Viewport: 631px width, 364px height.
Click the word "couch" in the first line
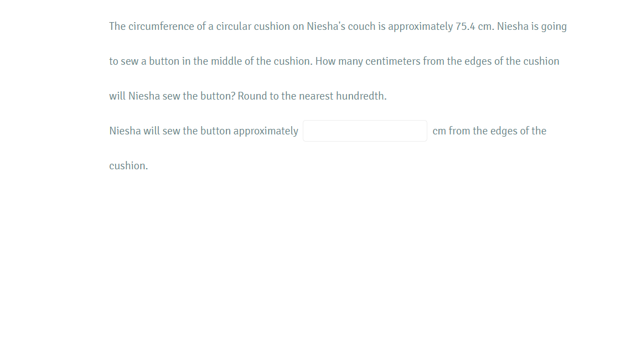[361, 27]
